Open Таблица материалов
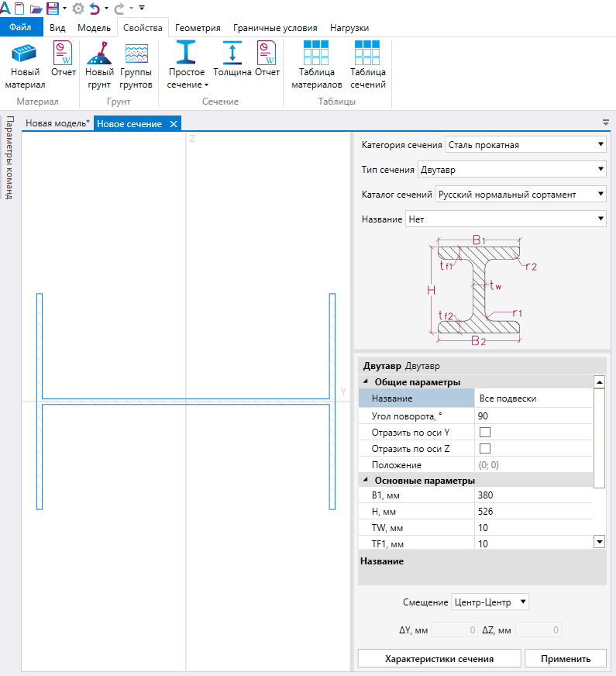Viewport: 616px width, 676px height. [x=317, y=64]
